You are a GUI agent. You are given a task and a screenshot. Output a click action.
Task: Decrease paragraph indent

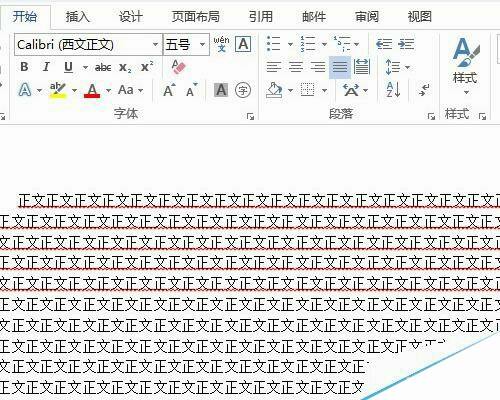[x=384, y=44]
